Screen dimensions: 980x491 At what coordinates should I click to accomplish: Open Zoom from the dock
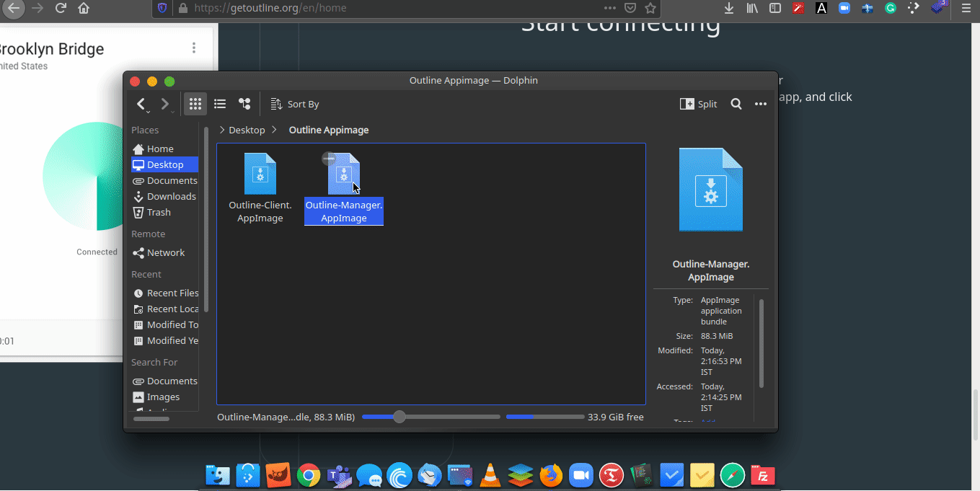581,475
